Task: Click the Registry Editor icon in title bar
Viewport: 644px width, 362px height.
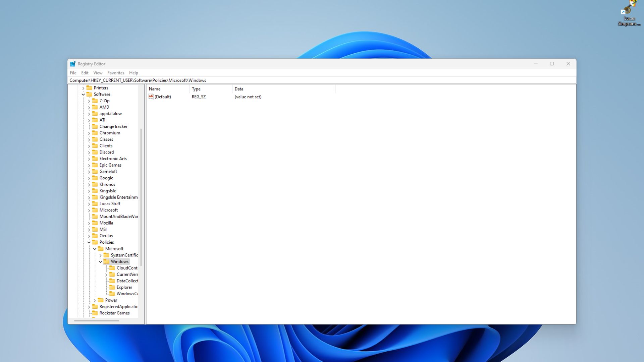Action: pyautogui.click(x=72, y=64)
